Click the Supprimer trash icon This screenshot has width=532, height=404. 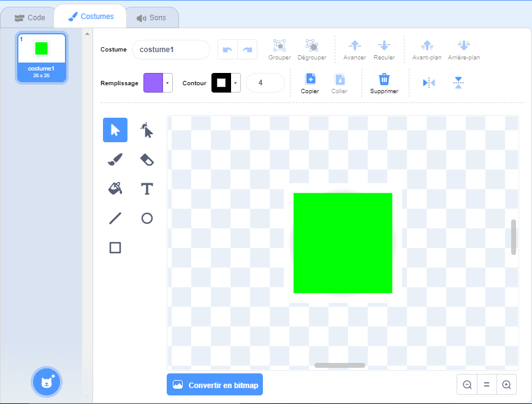[384, 83]
